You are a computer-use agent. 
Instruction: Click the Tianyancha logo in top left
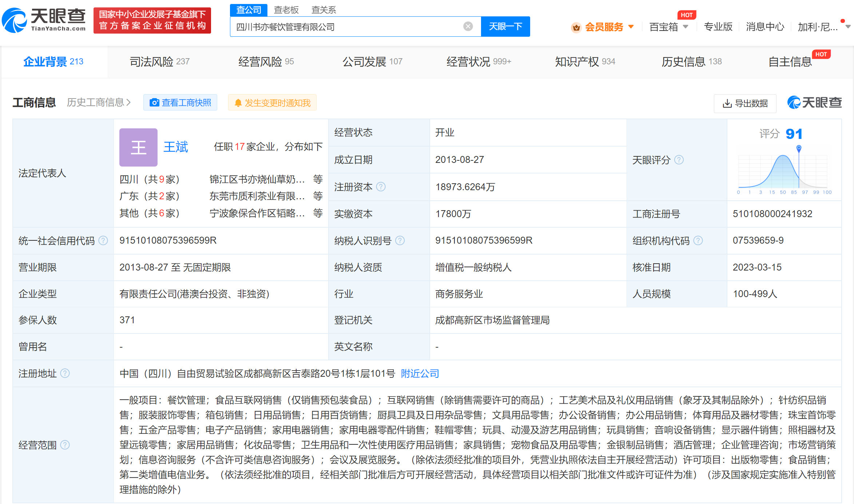(44, 20)
